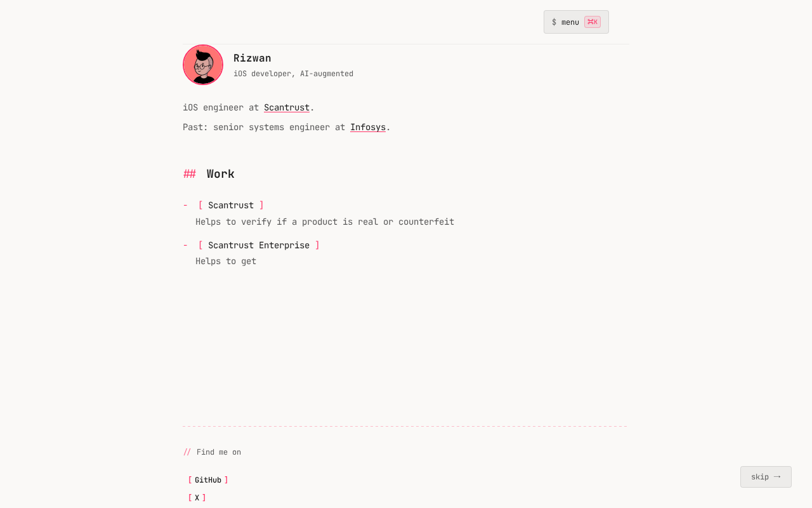Click Rizwan's cartoon avatar image
812x508 pixels.
coord(203,65)
